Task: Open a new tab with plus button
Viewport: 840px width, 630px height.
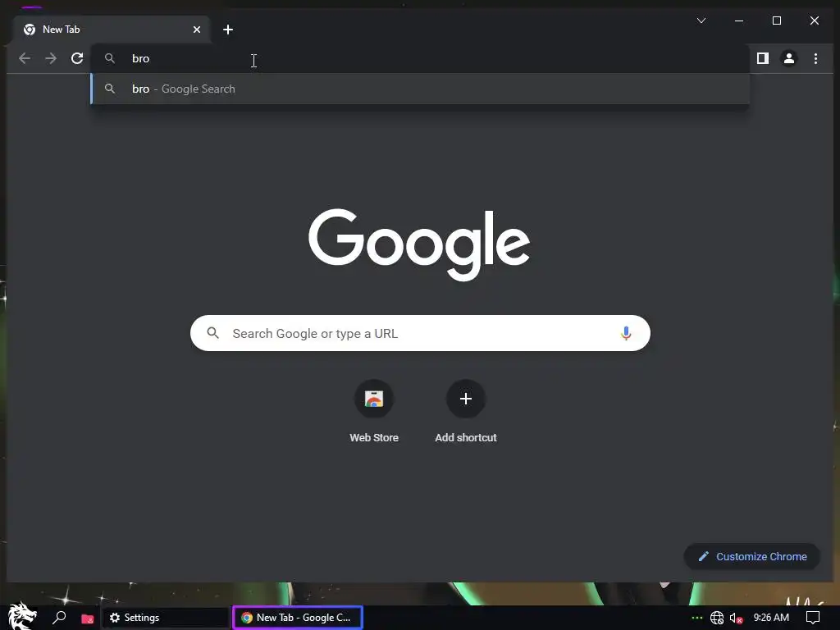Action: [228, 30]
